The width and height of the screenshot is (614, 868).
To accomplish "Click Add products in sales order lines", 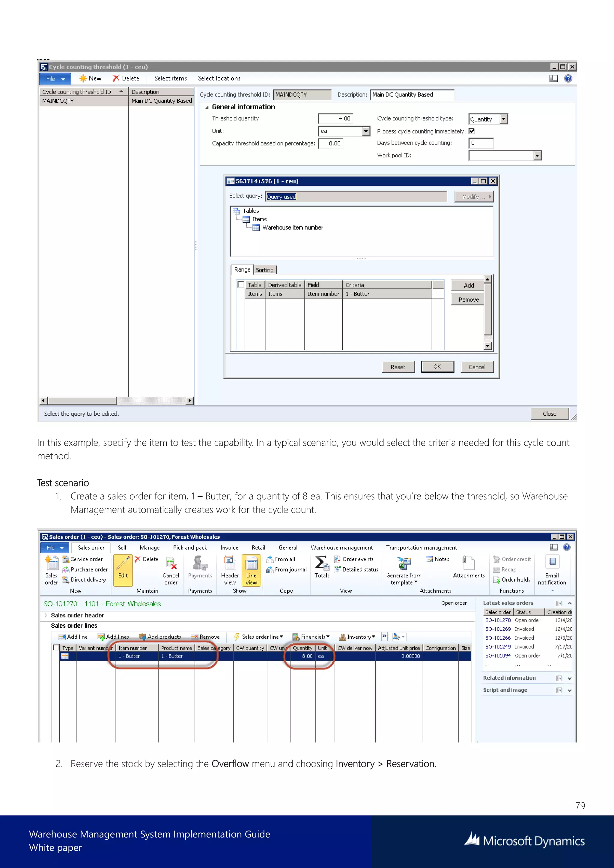I will tap(160, 637).
